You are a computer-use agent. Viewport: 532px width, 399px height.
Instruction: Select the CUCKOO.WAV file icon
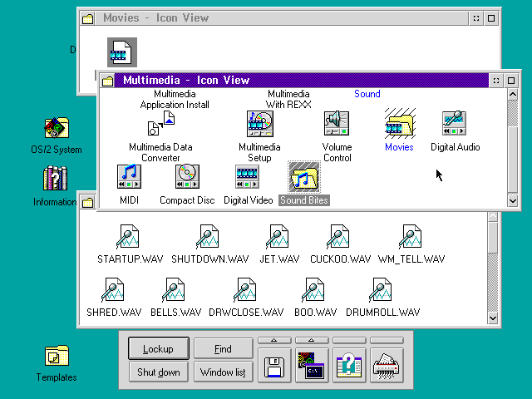pos(338,236)
